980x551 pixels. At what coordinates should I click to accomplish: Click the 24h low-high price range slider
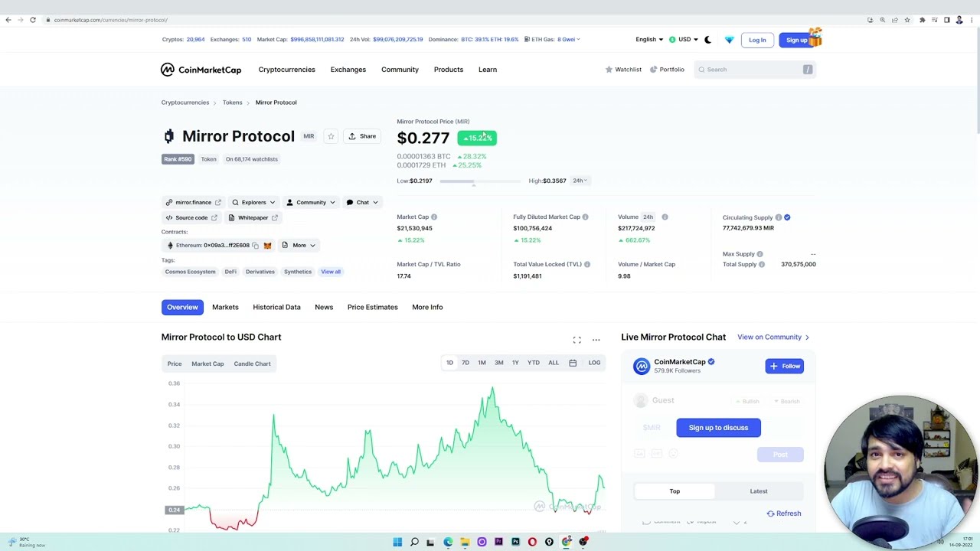480,181
